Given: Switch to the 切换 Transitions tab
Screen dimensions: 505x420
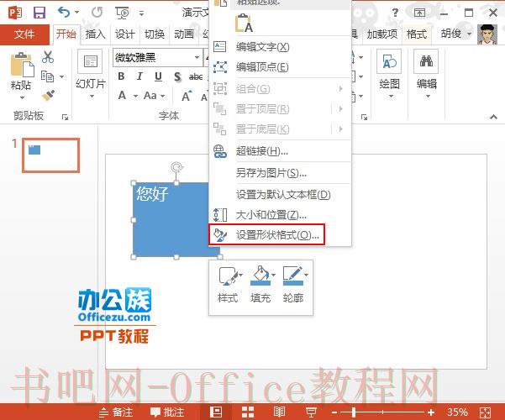Looking at the screenshot, I should [x=155, y=34].
